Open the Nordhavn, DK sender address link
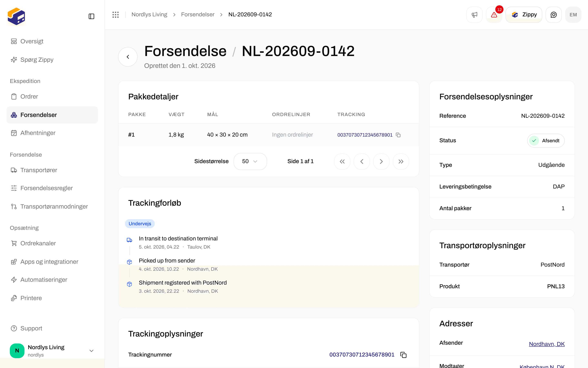 [547, 344]
